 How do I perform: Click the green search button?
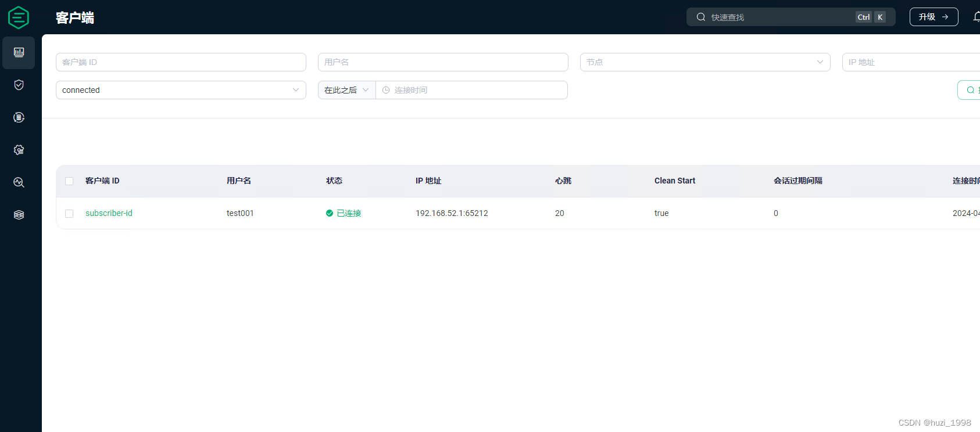tap(970, 90)
